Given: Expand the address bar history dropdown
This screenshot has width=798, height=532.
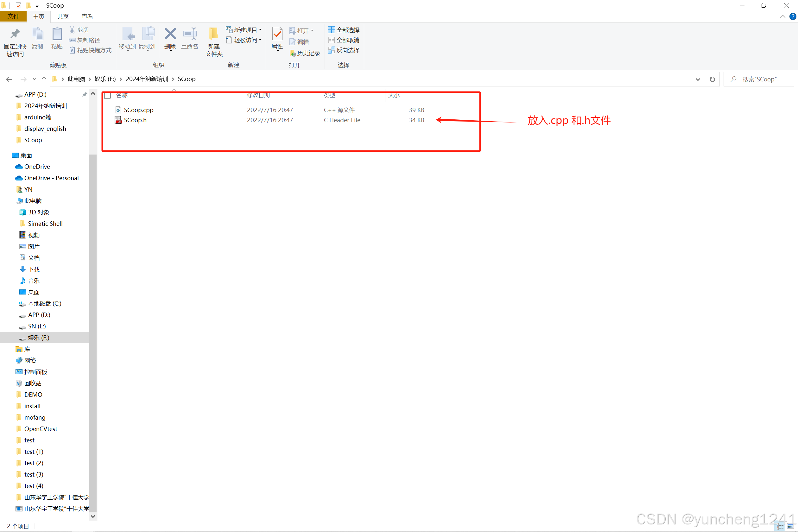Looking at the screenshot, I should (x=698, y=79).
